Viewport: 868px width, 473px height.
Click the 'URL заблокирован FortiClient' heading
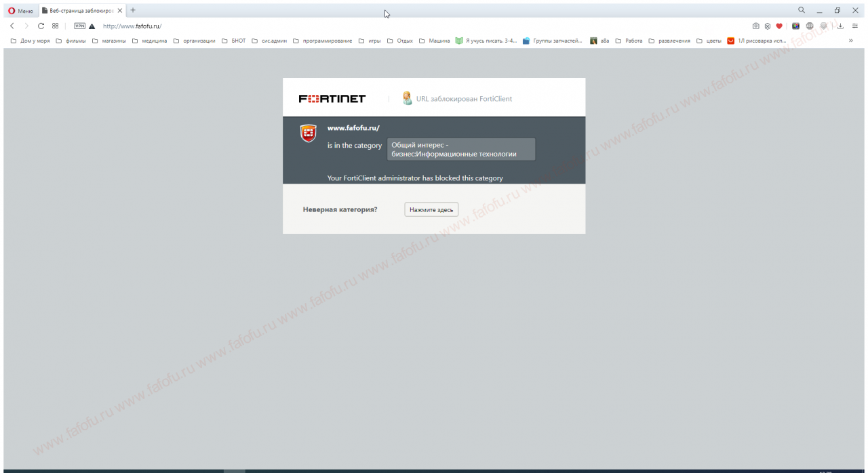(465, 99)
